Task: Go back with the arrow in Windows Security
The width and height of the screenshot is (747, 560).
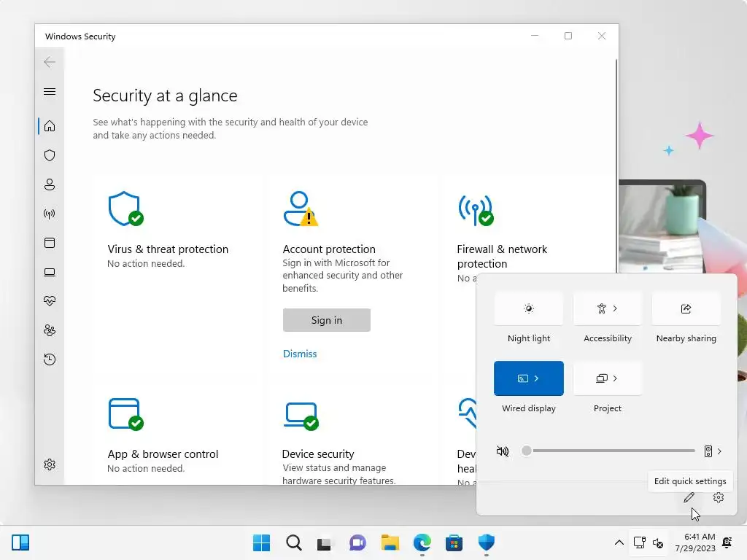Action: [50, 62]
